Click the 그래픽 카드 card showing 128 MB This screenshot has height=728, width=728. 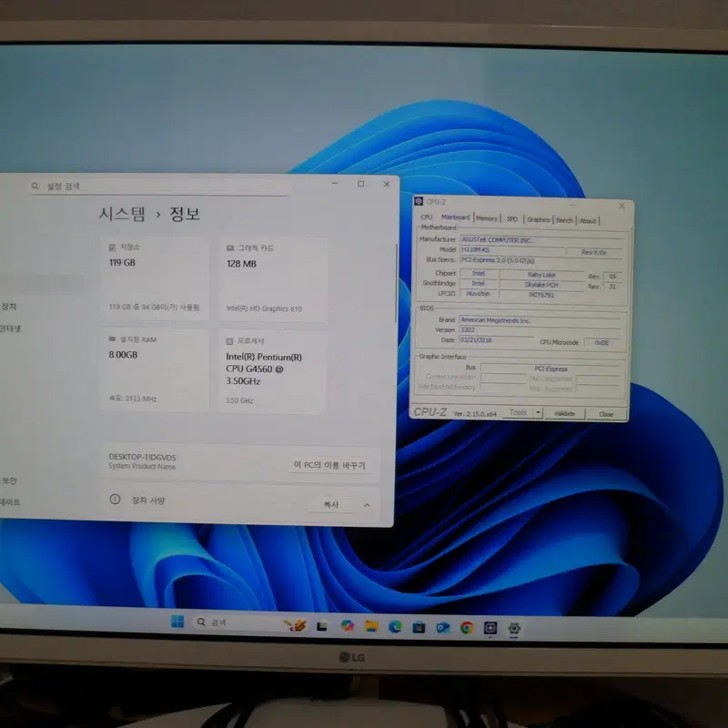(x=273, y=280)
